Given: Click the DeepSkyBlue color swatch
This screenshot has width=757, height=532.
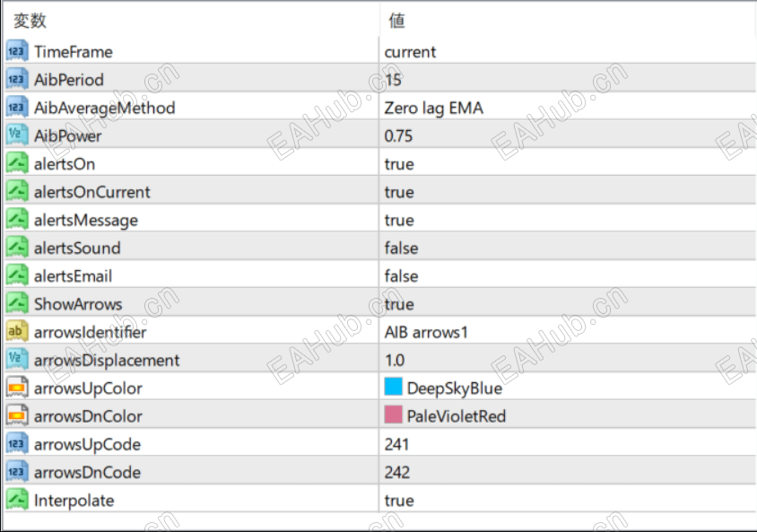Looking at the screenshot, I should point(393,388).
